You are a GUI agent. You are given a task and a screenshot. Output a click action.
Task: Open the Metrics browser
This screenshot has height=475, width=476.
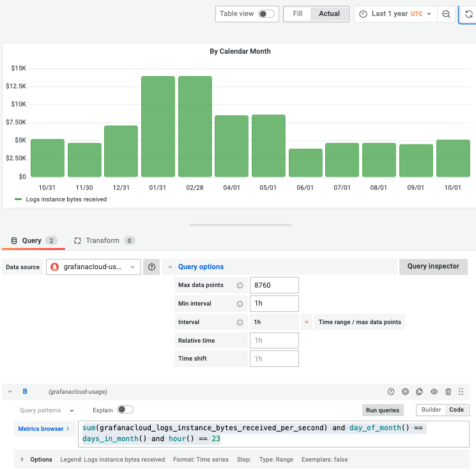point(44,429)
